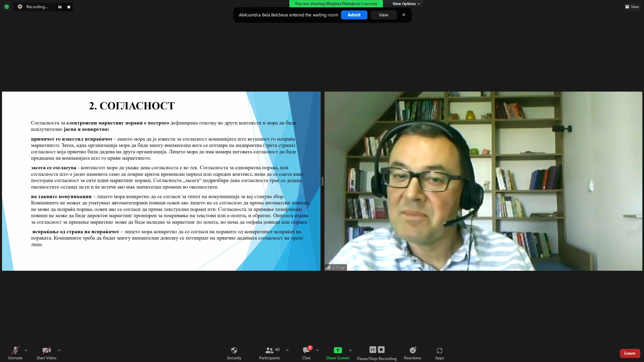644x362 pixels.
Task: Open the Reactions menu
Action: [x=412, y=350]
